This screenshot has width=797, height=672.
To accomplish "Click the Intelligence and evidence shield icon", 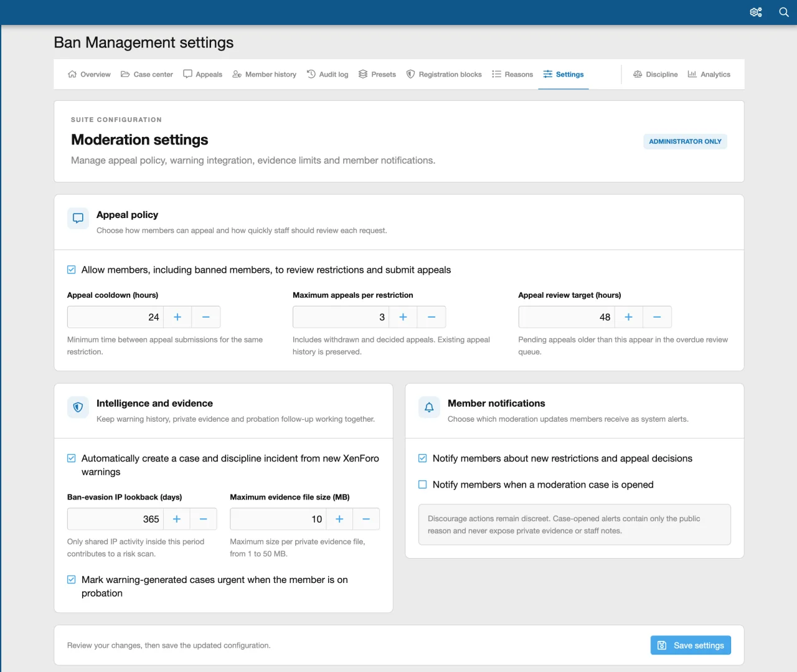I will point(78,407).
